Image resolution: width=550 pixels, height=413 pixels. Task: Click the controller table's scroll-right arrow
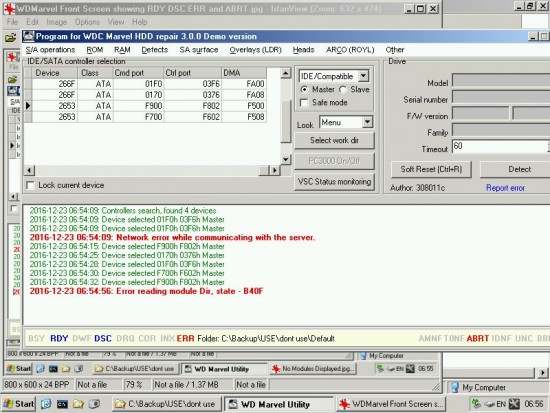[275, 171]
